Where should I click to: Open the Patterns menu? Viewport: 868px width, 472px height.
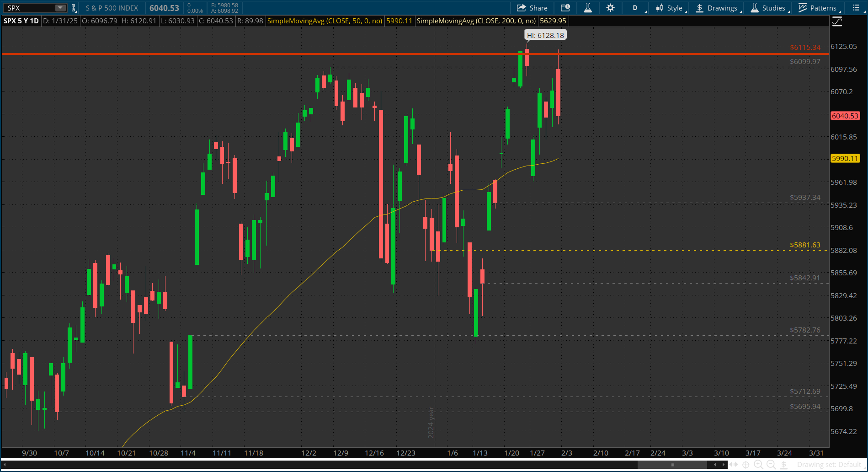click(819, 8)
